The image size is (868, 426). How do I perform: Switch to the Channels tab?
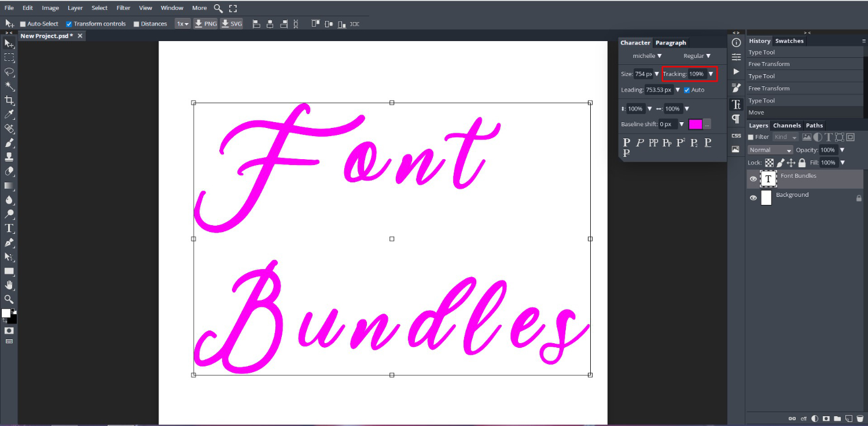pyautogui.click(x=787, y=126)
